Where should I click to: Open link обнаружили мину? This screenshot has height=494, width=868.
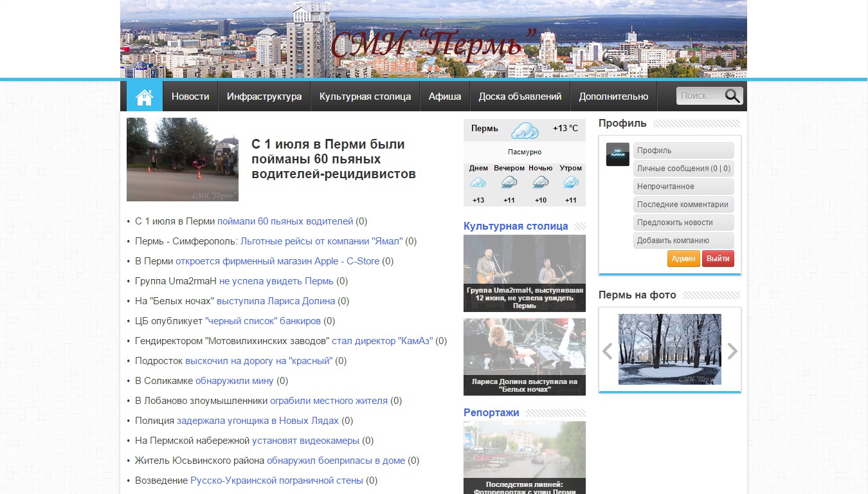[235, 381]
